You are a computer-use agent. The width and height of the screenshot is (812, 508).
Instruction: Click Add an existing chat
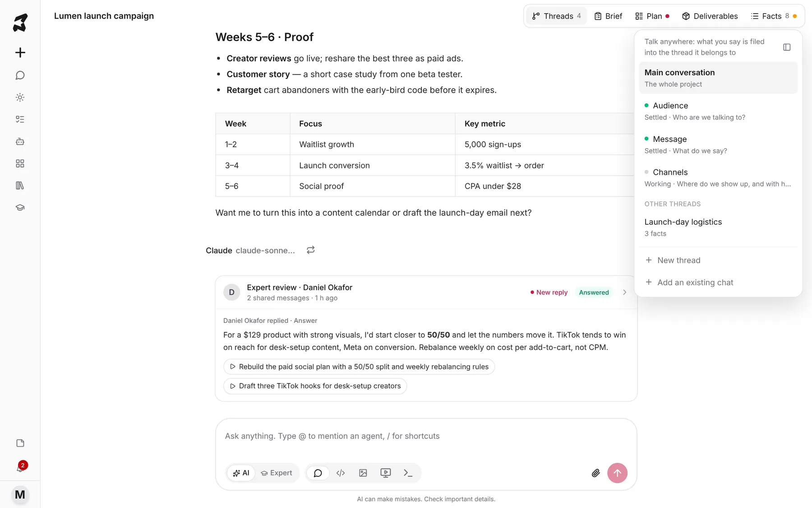(x=718, y=282)
